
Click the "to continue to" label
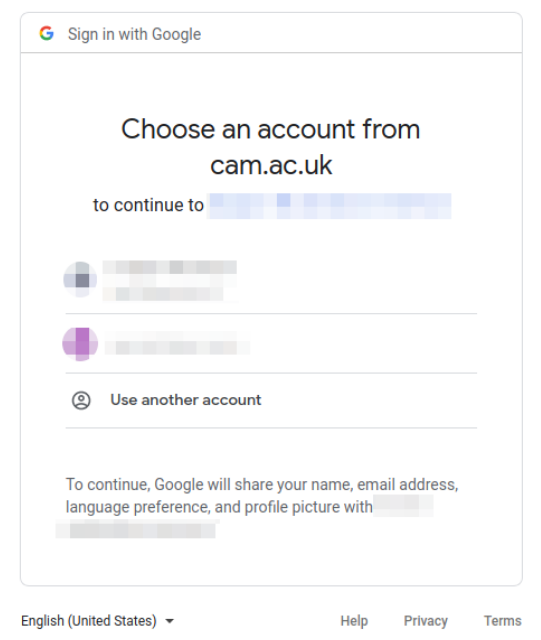pyautogui.click(x=148, y=205)
